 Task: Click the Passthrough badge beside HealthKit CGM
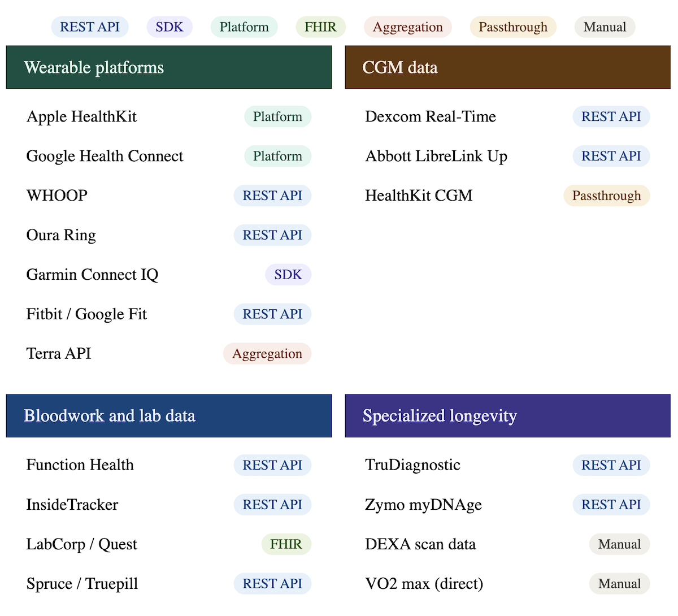coord(607,196)
